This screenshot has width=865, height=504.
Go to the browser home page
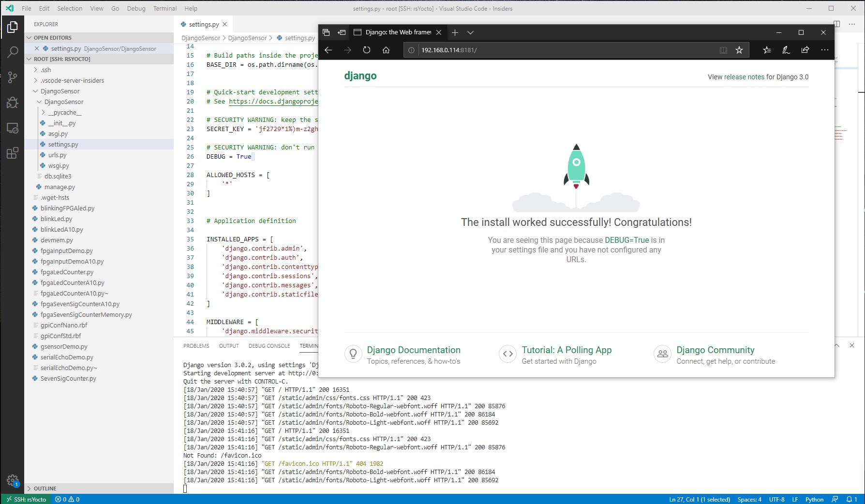point(386,50)
